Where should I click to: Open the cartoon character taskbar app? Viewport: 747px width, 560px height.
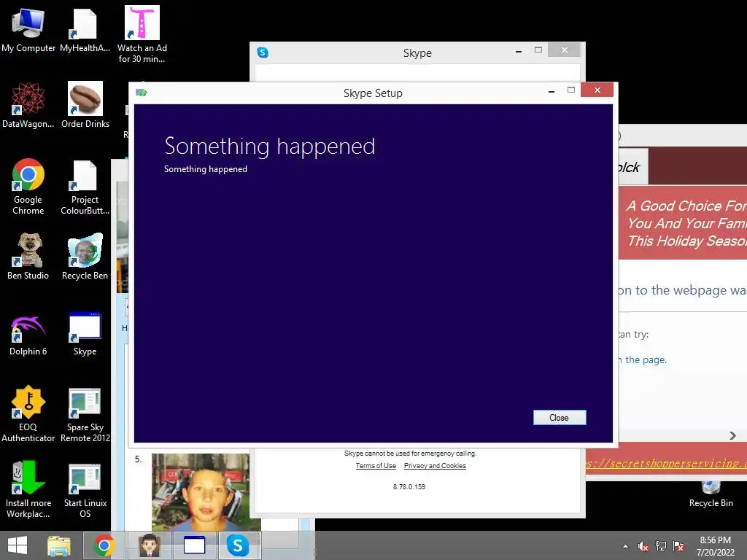click(149, 545)
